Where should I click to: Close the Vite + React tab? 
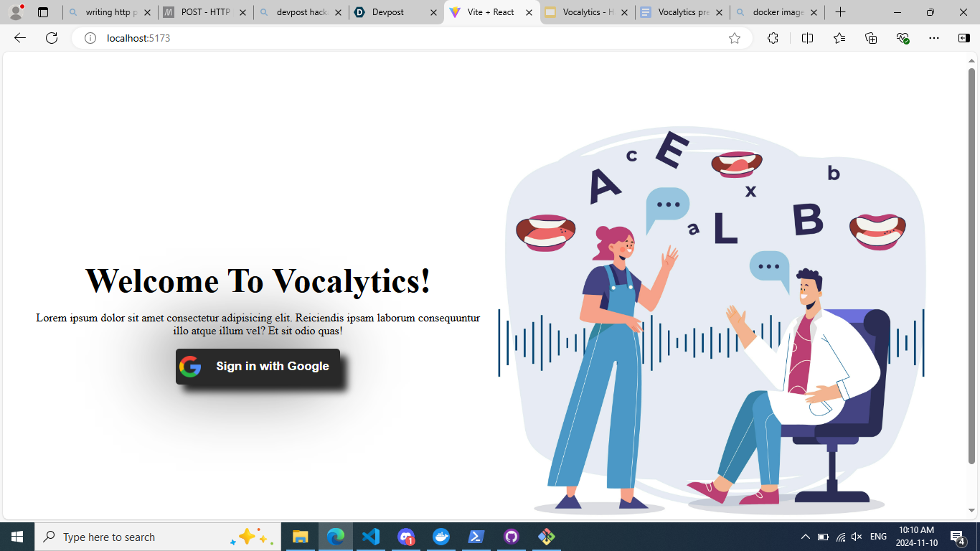[x=529, y=12]
